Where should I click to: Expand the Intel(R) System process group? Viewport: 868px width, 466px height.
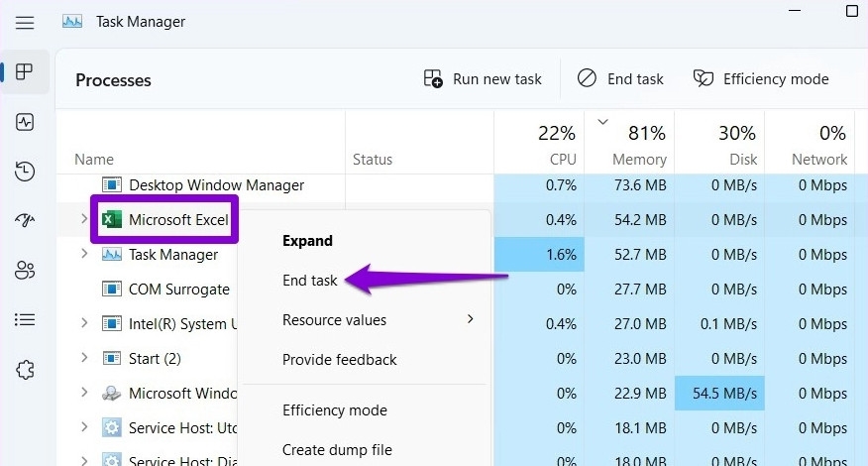(84, 323)
